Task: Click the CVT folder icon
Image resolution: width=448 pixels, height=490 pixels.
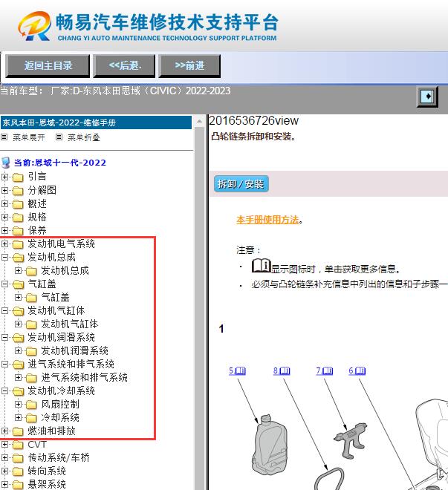Action: (x=18, y=445)
